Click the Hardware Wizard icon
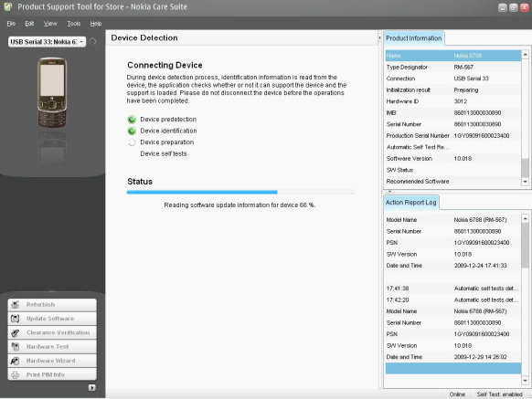Image resolution: width=532 pixels, height=399 pixels. 15,361
